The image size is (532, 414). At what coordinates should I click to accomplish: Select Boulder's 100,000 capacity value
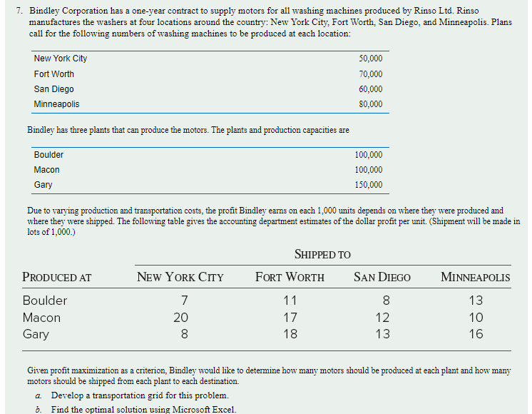pyautogui.click(x=369, y=155)
